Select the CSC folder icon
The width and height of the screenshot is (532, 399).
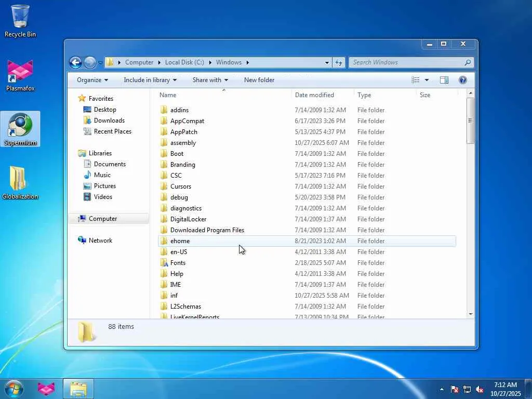pyautogui.click(x=164, y=176)
